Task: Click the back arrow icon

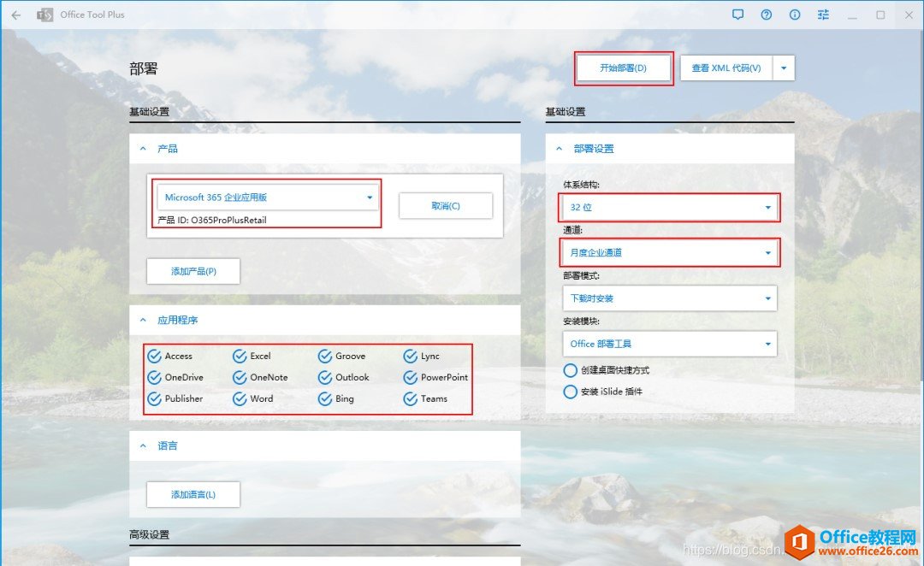Action: coord(15,15)
